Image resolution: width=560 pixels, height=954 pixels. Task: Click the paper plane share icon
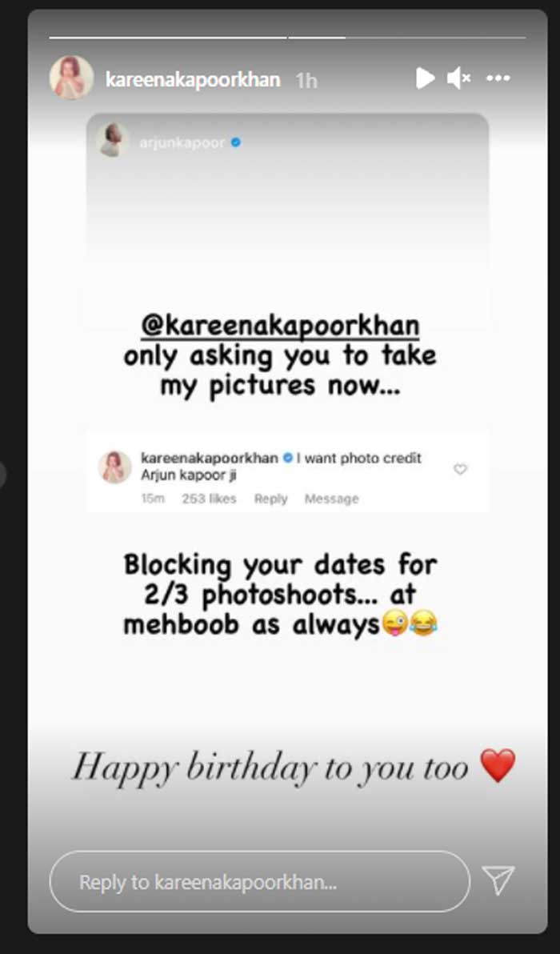click(x=498, y=880)
